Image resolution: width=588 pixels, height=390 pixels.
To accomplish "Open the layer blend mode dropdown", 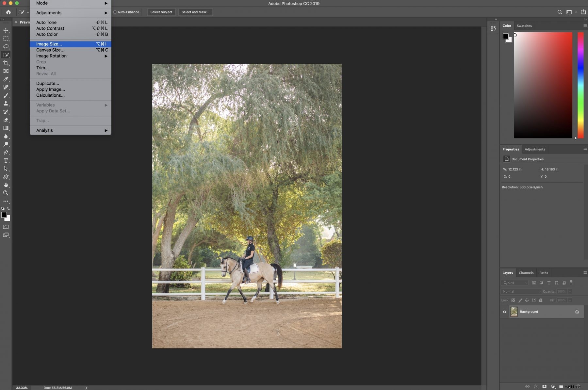I will 521,291.
